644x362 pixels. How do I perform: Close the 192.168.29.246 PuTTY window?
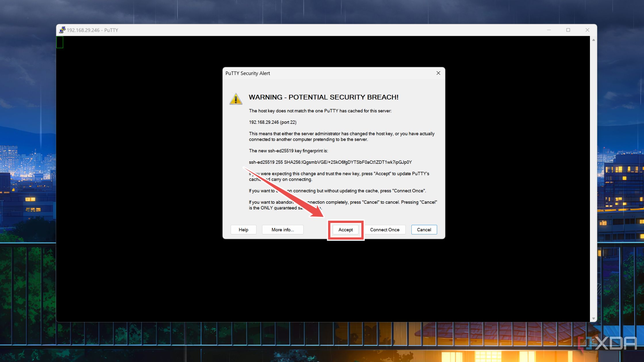pos(587,30)
